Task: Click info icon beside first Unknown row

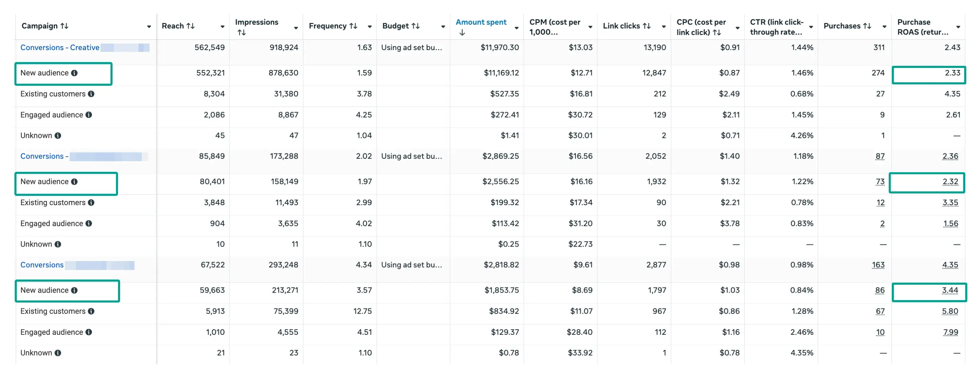Action: (58, 136)
